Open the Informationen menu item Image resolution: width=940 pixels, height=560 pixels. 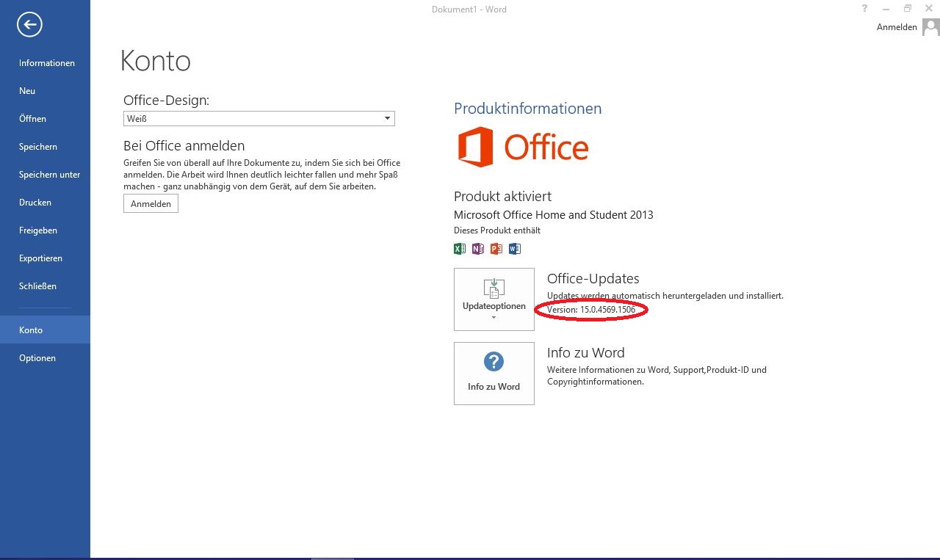tap(47, 63)
